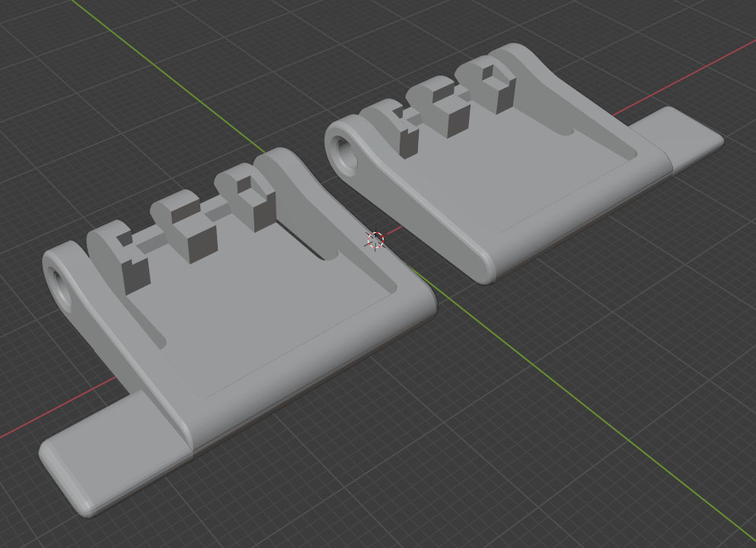Click the middle square block on left hinge
Image resolution: width=756 pixels, height=548 pixels.
tap(190, 237)
